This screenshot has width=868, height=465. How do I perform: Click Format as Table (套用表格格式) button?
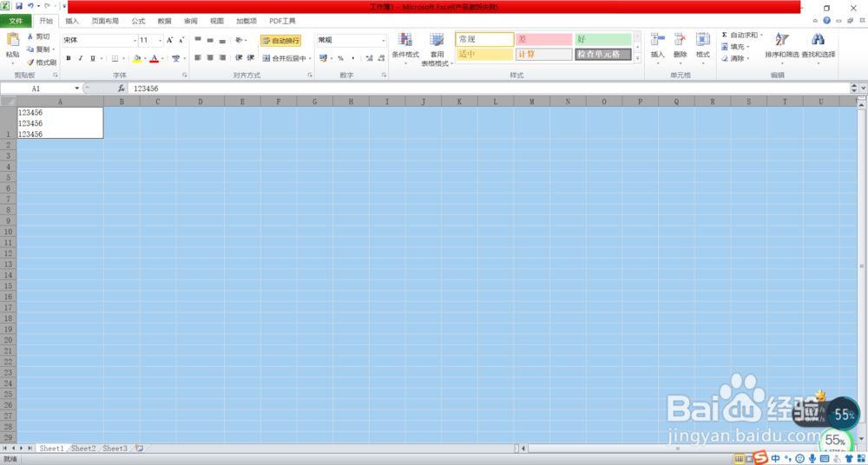(x=437, y=49)
